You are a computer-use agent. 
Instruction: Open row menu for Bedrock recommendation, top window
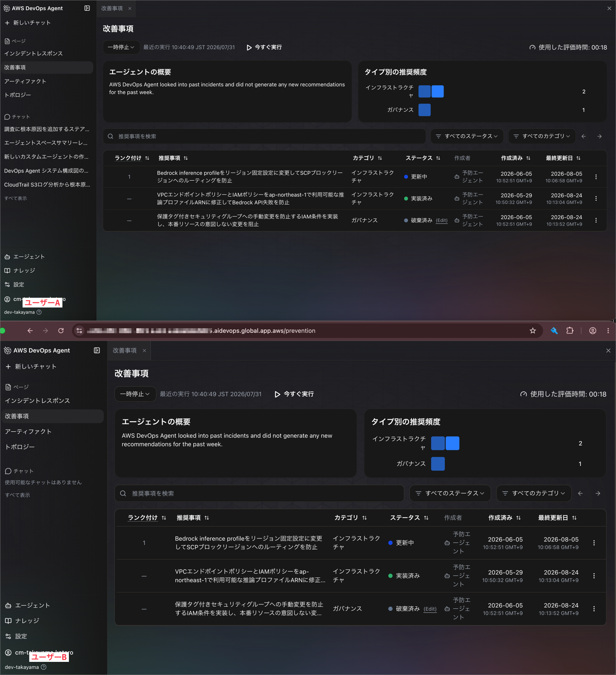pos(596,177)
